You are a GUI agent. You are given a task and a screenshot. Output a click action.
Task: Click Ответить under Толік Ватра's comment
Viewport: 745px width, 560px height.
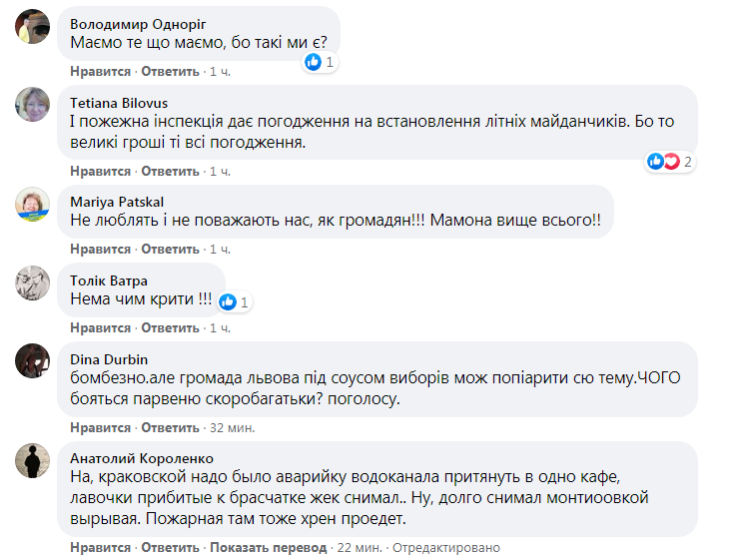(x=170, y=327)
